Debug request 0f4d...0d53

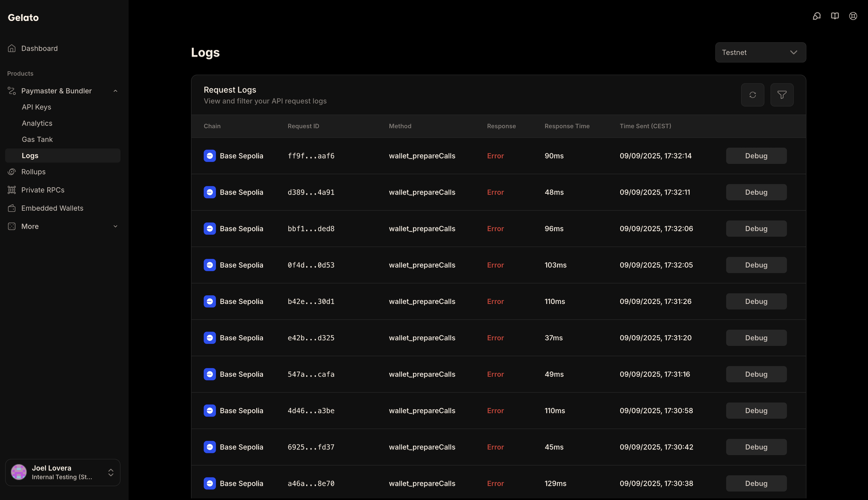(756, 265)
